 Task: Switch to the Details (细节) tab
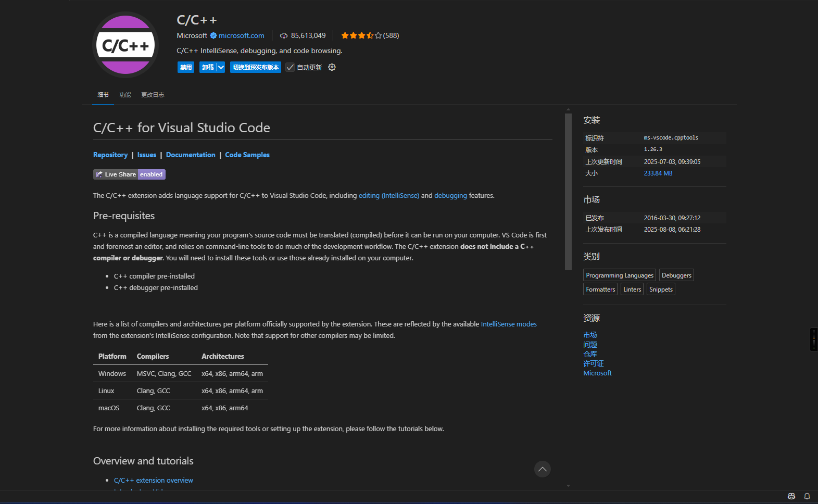[x=103, y=95]
